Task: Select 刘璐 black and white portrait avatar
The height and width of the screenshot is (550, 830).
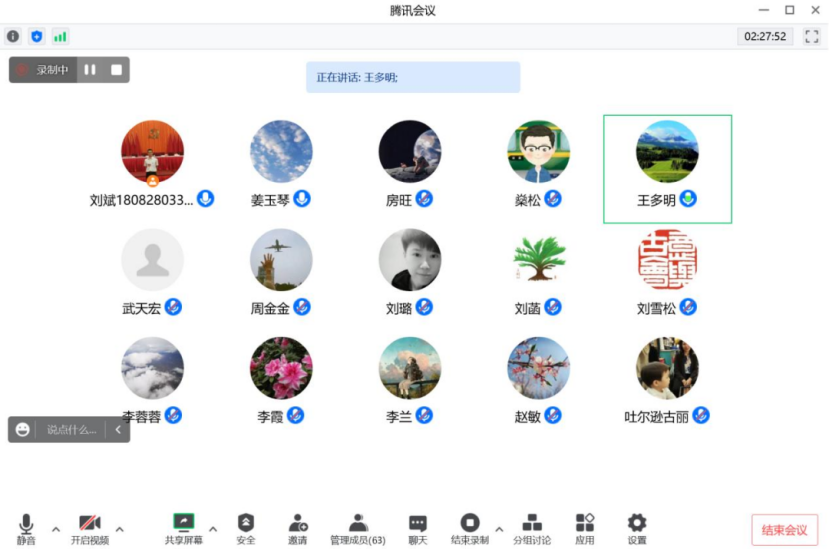Action: pyautogui.click(x=410, y=259)
